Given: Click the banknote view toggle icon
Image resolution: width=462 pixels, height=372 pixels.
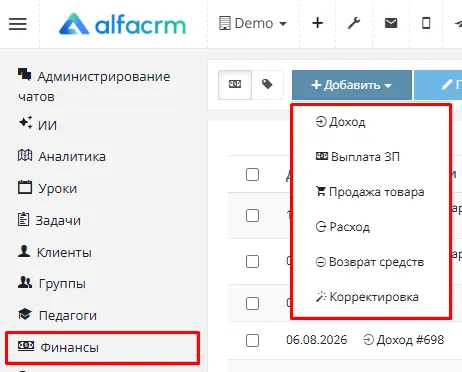Looking at the screenshot, I should [235, 85].
